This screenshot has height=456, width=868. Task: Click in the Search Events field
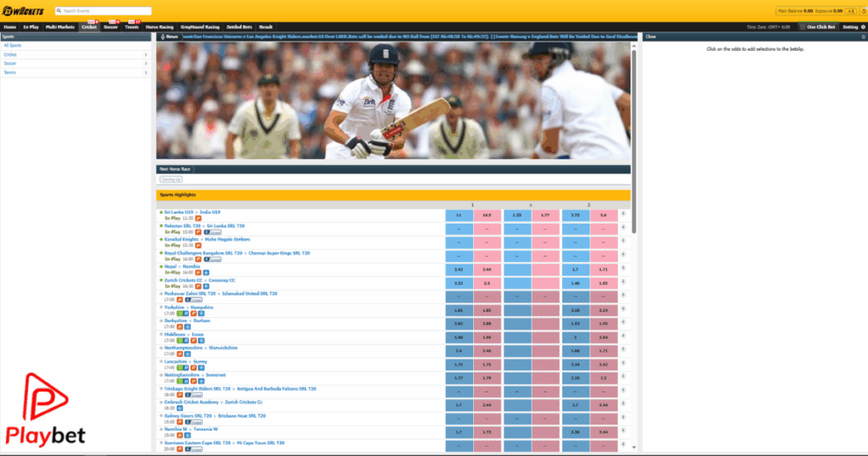coord(103,10)
